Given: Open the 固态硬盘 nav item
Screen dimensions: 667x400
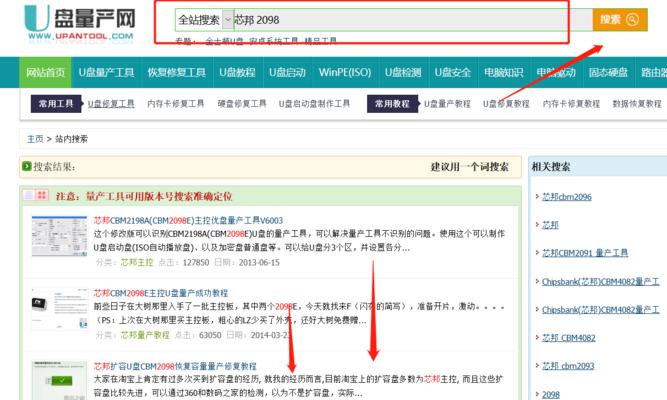Looking at the screenshot, I should (x=608, y=72).
